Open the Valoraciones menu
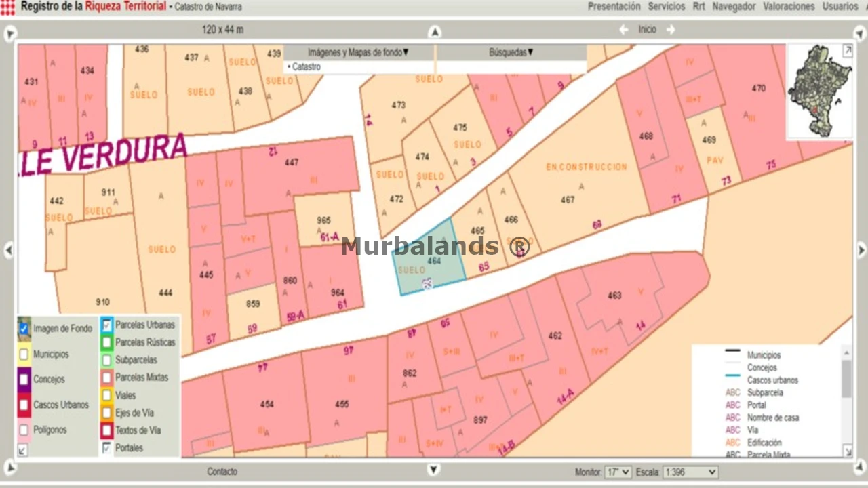Screen dimensions: 868x488 (789, 7)
